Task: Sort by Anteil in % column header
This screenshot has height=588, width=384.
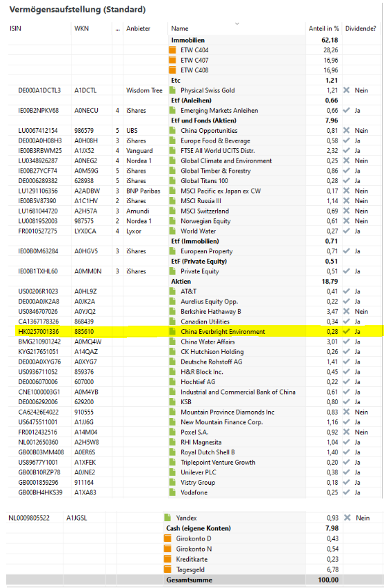Action: click(323, 28)
